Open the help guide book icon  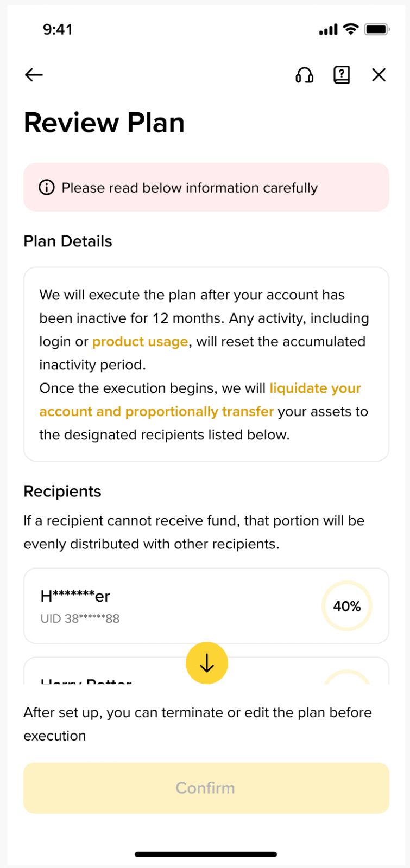point(342,75)
